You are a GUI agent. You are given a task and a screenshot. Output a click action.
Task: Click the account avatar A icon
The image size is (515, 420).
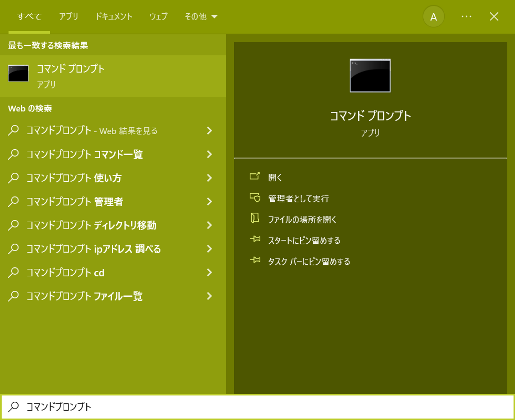434,17
